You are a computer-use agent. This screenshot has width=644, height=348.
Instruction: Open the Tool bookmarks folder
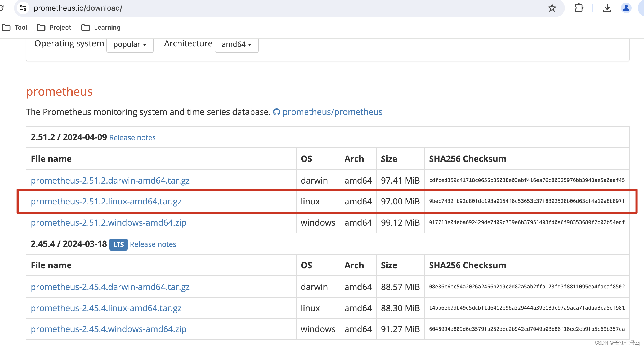[x=15, y=28]
